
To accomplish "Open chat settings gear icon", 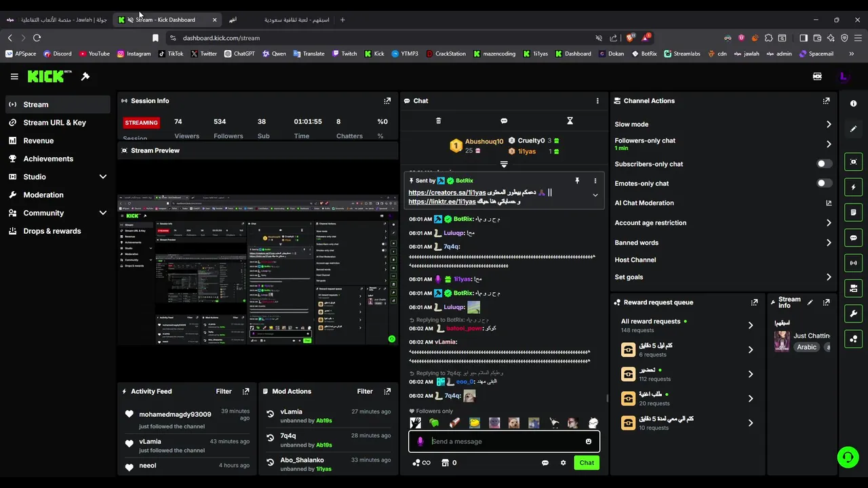I will (563, 463).
